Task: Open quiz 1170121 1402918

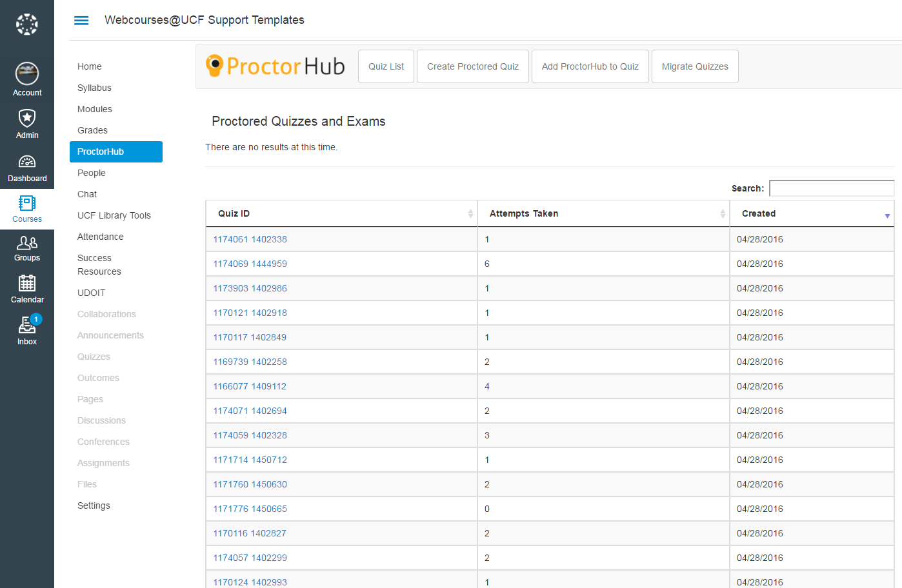Action: click(x=250, y=313)
